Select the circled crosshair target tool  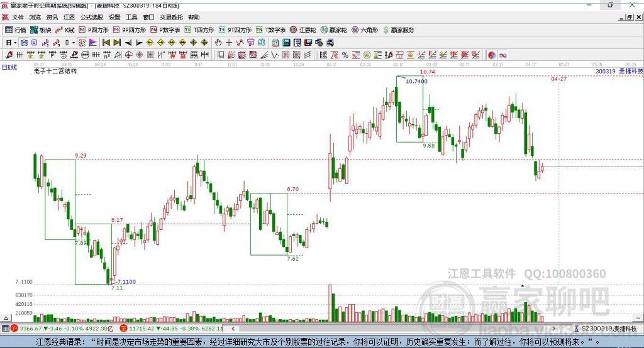click(x=128, y=55)
